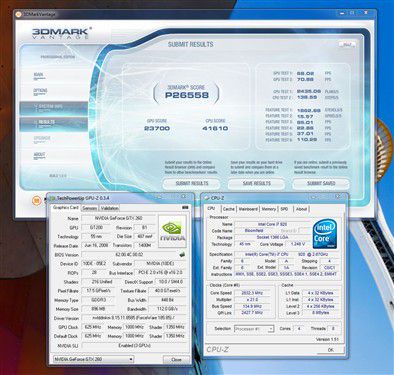Screen dimensions: 394x375
Task: Switch to the Sensors tab in GPU-Z
Action: 90,208
